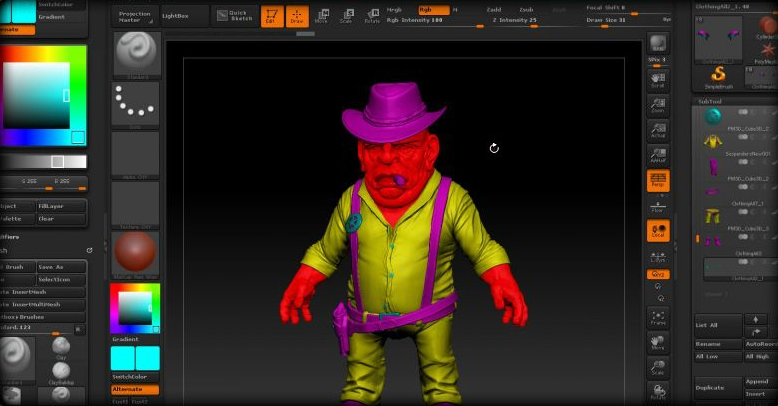Select the purple boots subtool
Screen dimensions: 778x406
[x=713, y=241]
